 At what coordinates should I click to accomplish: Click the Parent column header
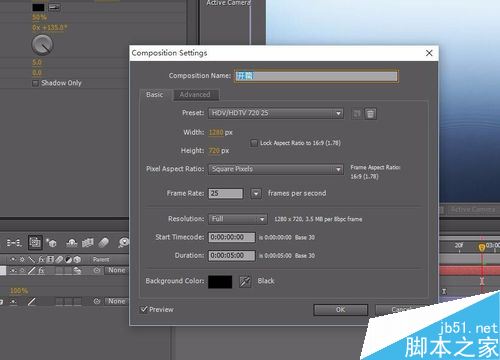(x=101, y=259)
